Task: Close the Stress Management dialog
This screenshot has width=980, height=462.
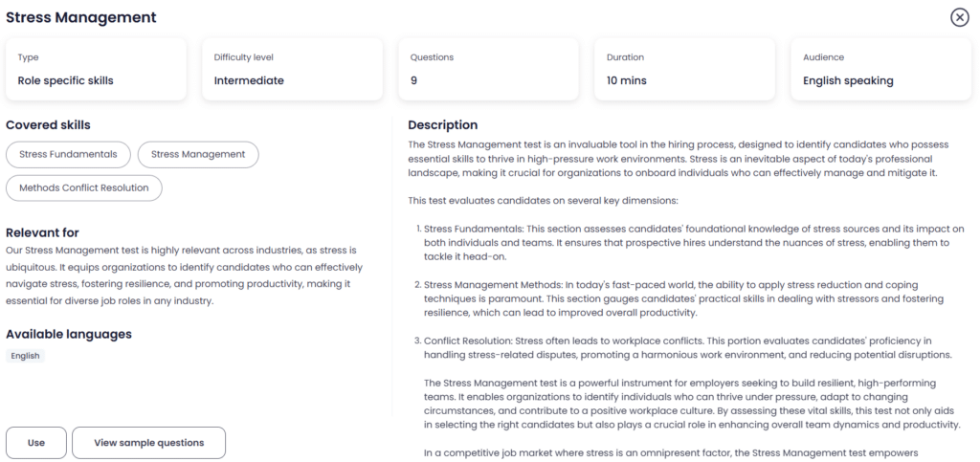Action: pos(959,17)
